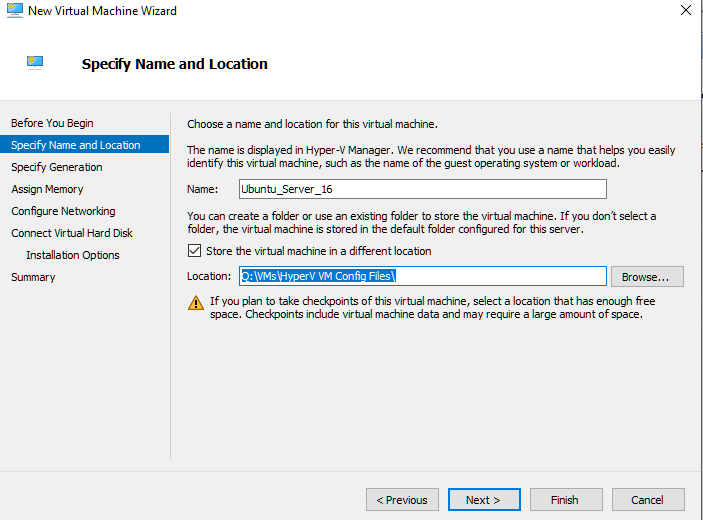Click the virtual machine header icon
Image resolution: width=703 pixels, height=520 pixels.
35,62
